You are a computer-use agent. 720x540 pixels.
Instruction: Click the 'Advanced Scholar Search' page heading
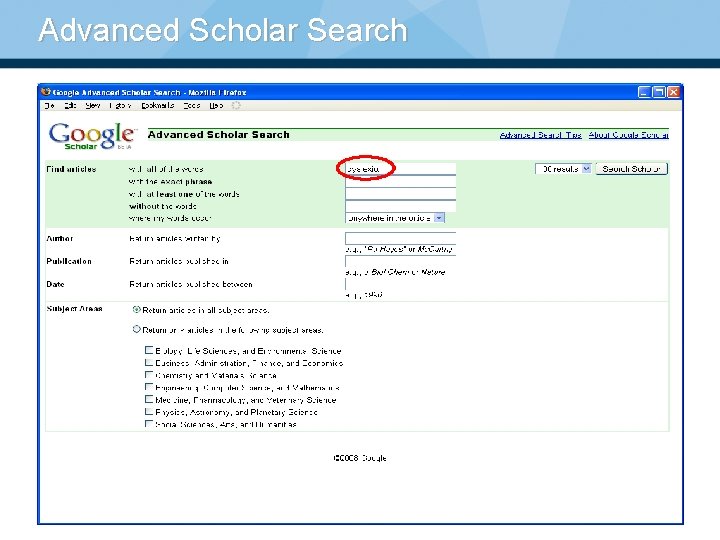pos(219,135)
